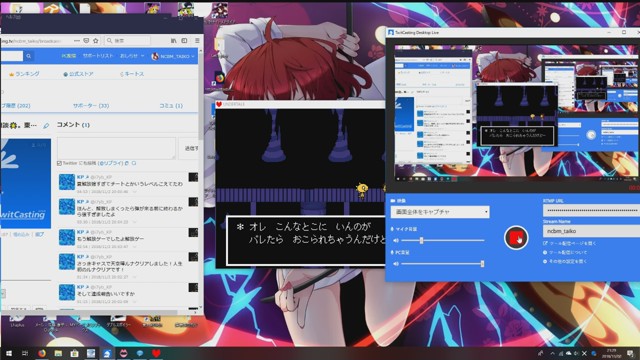The height and width of the screenshot is (360, 640).
Task: Open the 公式ストア link
Action: [x=78, y=74]
